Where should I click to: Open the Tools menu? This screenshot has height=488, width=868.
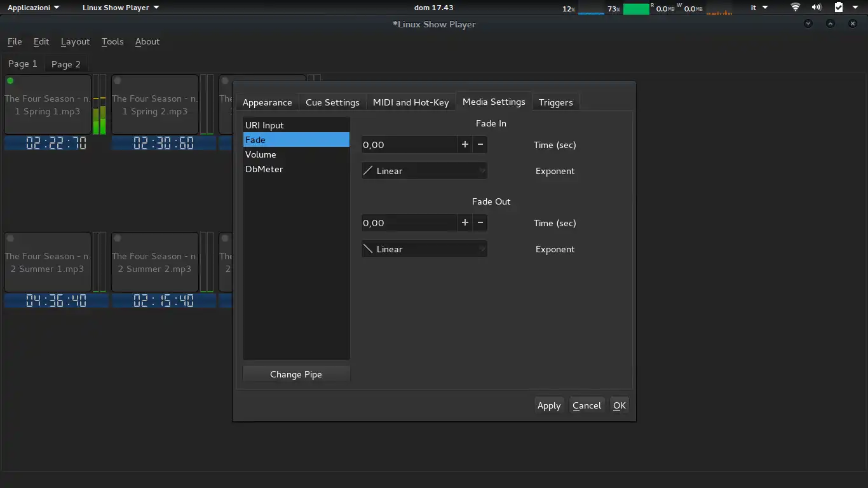click(x=112, y=41)
